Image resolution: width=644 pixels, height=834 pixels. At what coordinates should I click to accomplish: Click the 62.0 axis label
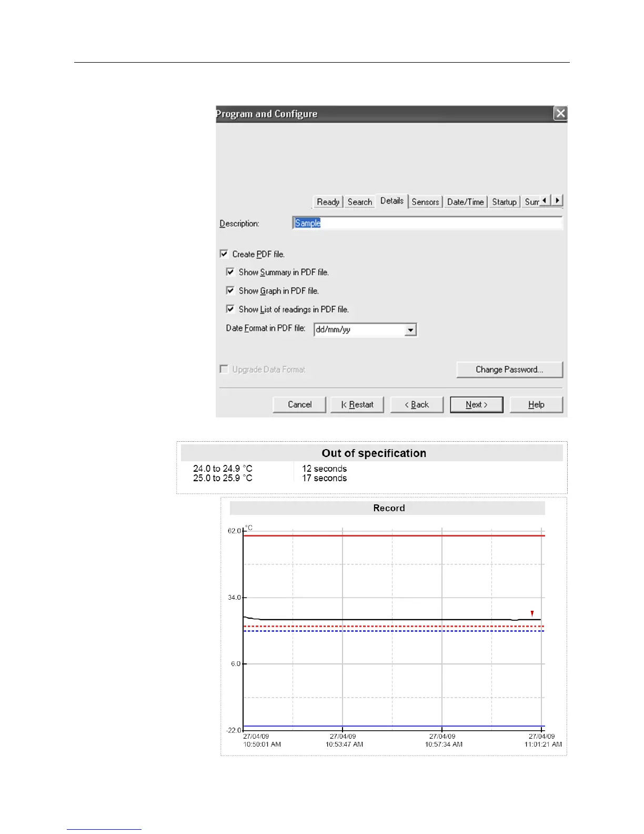tap(234, 531)
